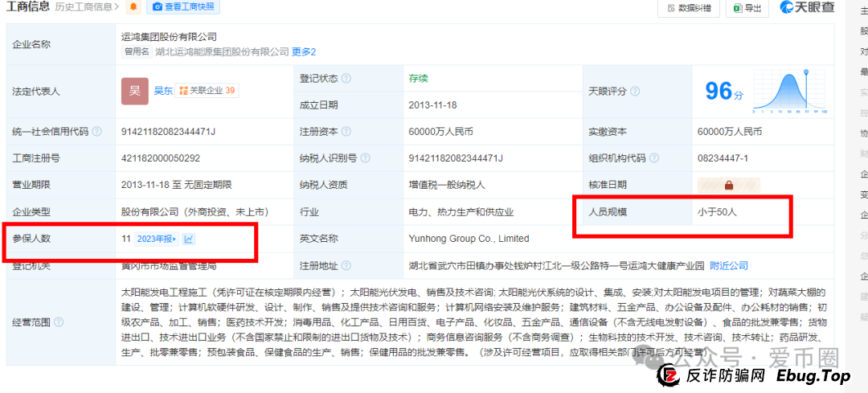This screenshot has width=868, height=393.
Task: Open 历史工商信息 link
Action: [87, 7]
